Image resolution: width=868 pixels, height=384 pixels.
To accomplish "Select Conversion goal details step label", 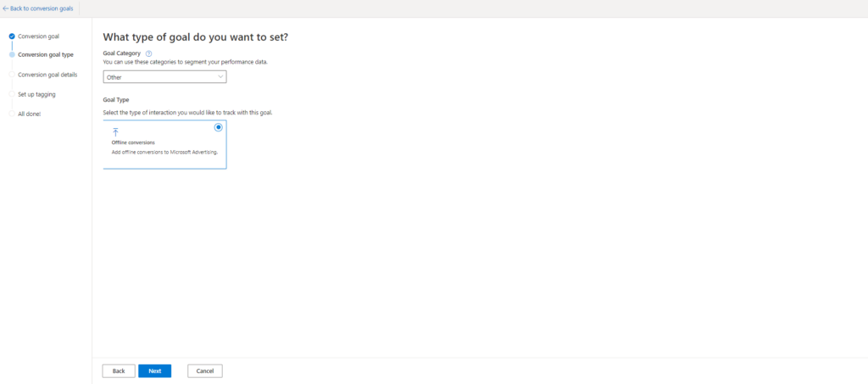I will [x=47, y=75].
